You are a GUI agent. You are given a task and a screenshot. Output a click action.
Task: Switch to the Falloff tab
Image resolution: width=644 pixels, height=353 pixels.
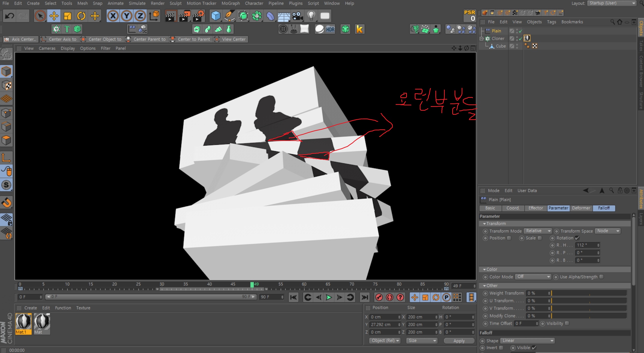(604, 208)
